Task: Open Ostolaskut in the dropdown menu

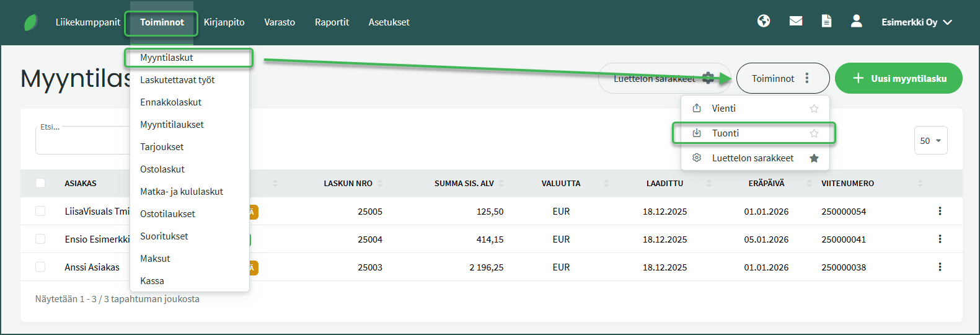Action: [162, 169]
